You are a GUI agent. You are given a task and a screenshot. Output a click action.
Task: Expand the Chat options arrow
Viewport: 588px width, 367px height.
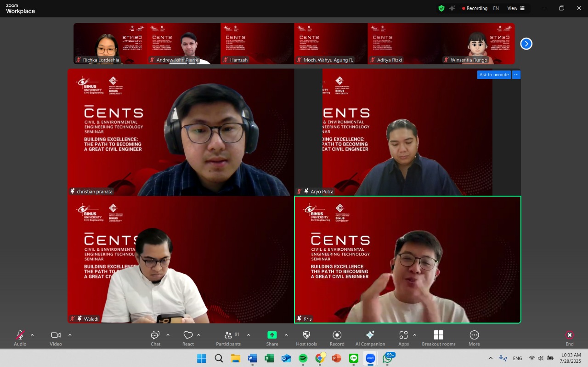point(168,335)
